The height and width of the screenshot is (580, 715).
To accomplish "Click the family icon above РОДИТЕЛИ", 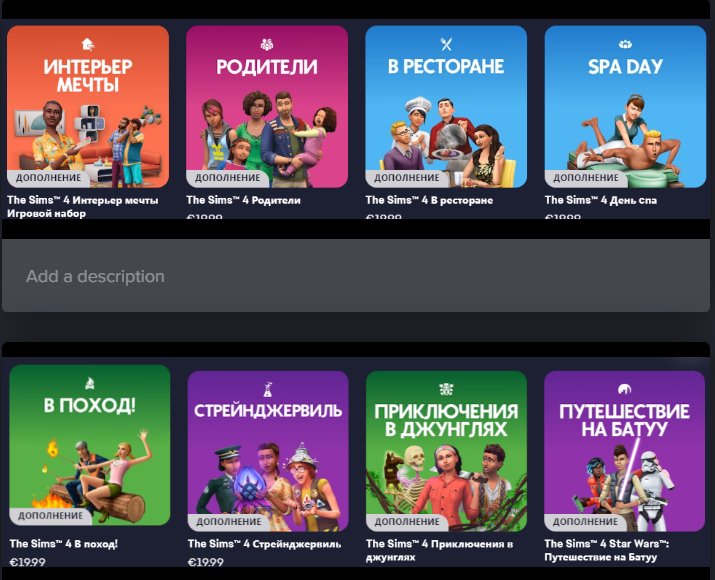I will (267, 44).
